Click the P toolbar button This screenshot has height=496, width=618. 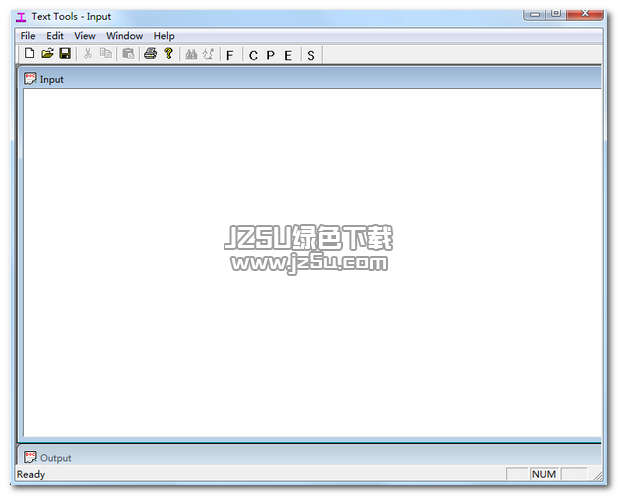270,56
